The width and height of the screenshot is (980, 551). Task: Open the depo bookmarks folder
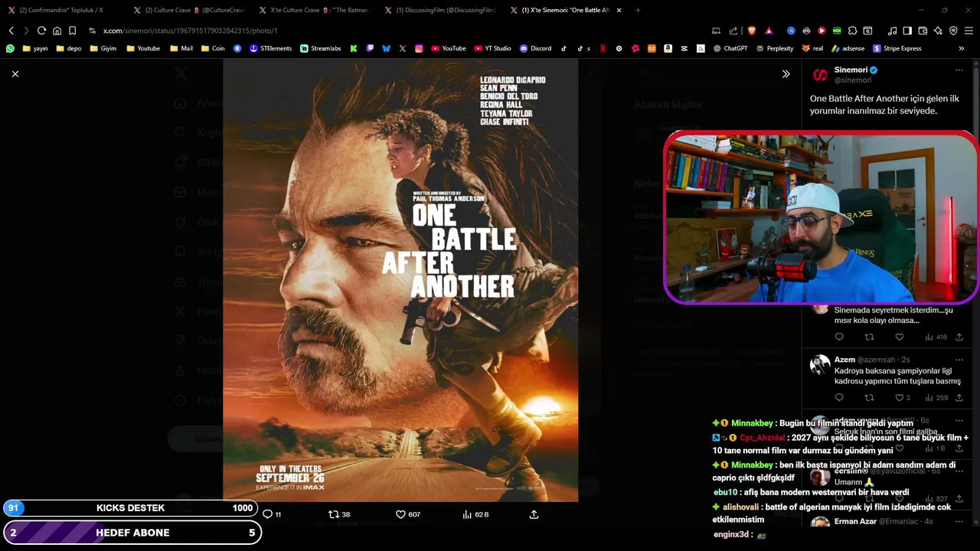[68, 48]
